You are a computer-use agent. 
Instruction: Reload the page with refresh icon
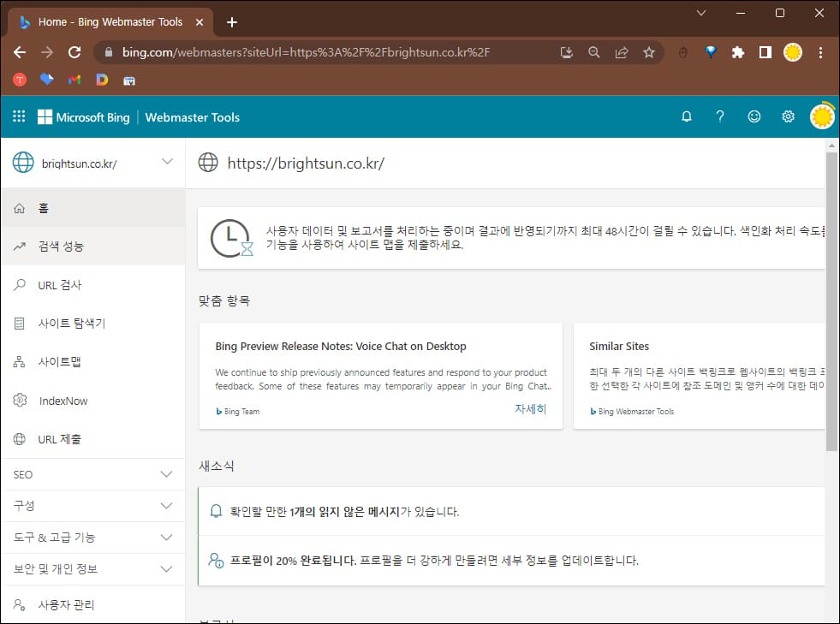click(74, 52)
